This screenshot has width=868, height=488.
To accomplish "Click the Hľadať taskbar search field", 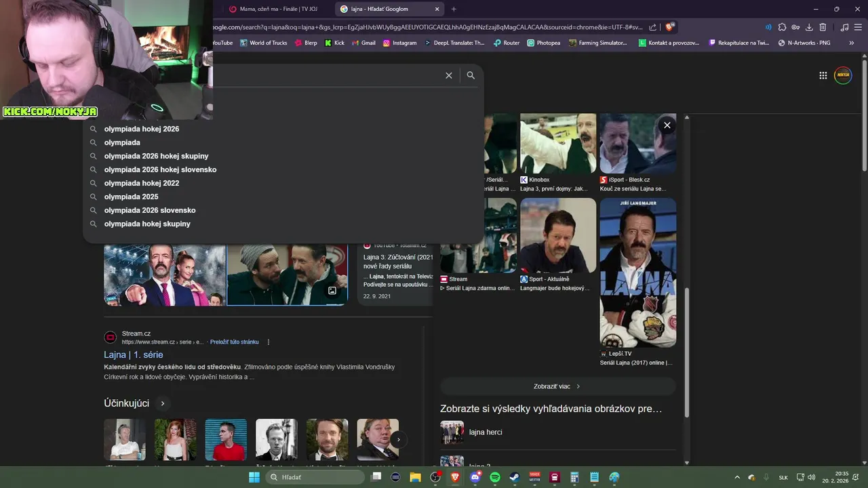I will (x=315, y=477).
